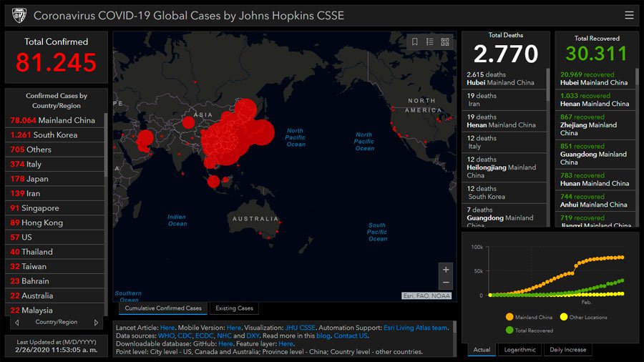Viewport: 644px width, 362px height.
Task: Click the Total Deaths list scrollbar
Action: click(547, 84)
